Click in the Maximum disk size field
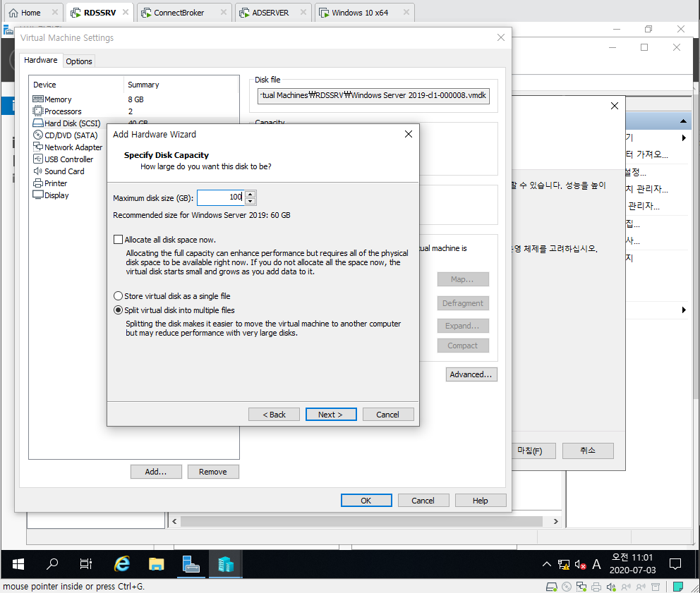Image resolution: width=700 pixels, height=593 pixels. click(x=221, y=197)
